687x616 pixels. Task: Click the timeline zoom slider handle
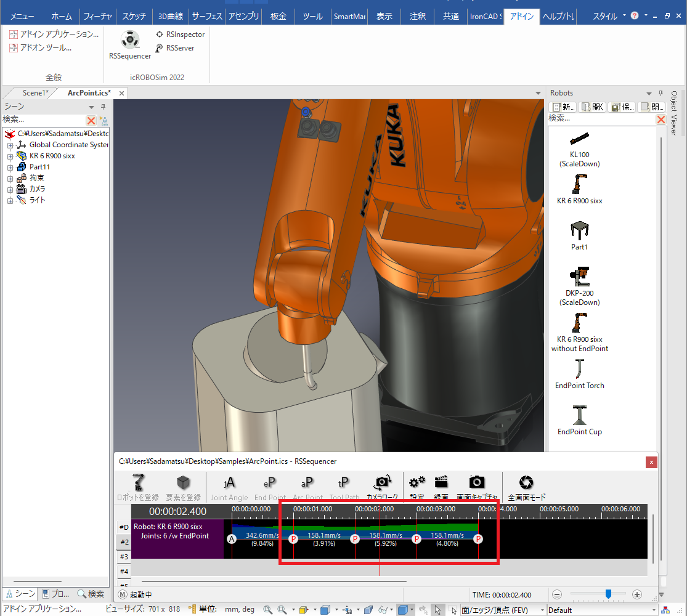coord(608,594)
